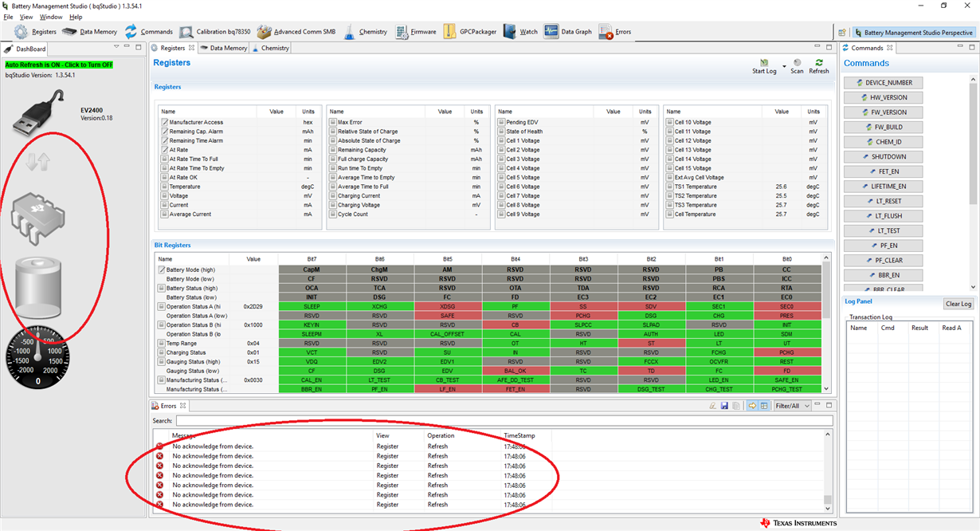Open the Commands toolbar icon
This screenshot has height=531, width=980.
coord(131,32)
